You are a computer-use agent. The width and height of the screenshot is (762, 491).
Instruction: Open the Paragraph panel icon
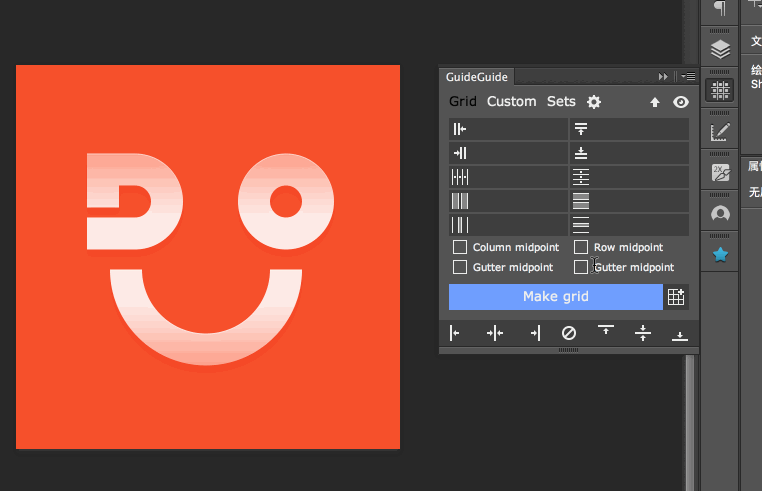tap(720, 8)
